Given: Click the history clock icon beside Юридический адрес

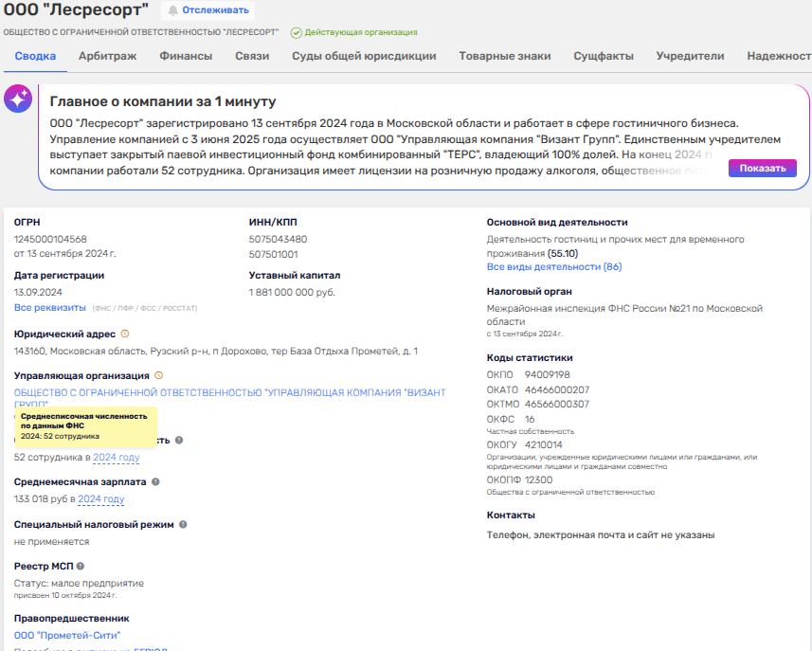Looking at the screenshot, I should [x=125, y=334].
